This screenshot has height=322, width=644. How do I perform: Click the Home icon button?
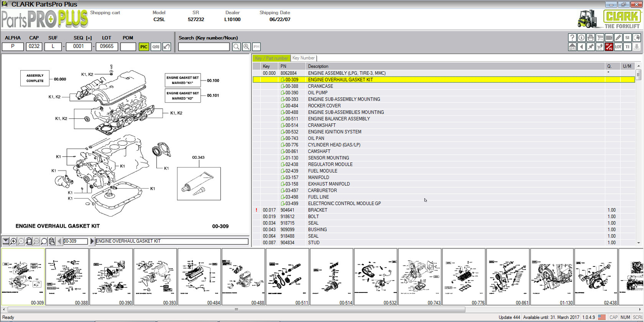pos(572,47)
